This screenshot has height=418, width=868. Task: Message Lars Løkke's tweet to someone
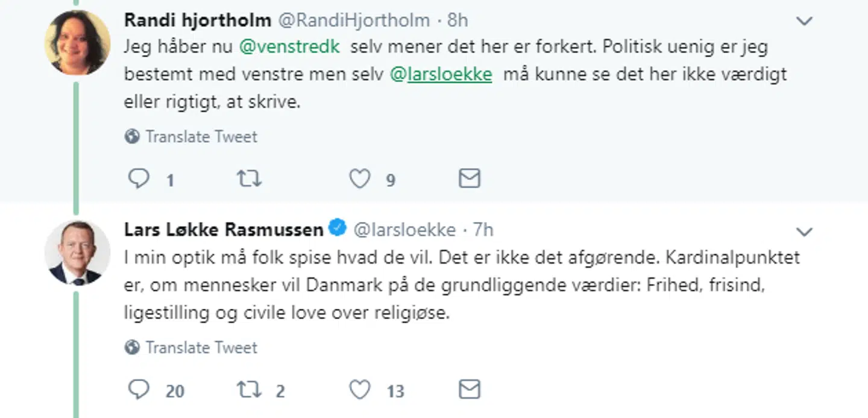[x=469, y=390]
